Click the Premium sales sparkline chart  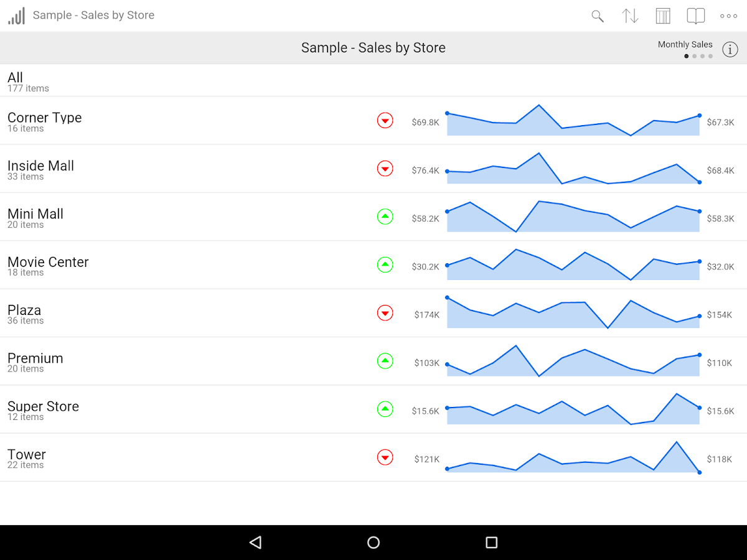(x=573, y=361)
